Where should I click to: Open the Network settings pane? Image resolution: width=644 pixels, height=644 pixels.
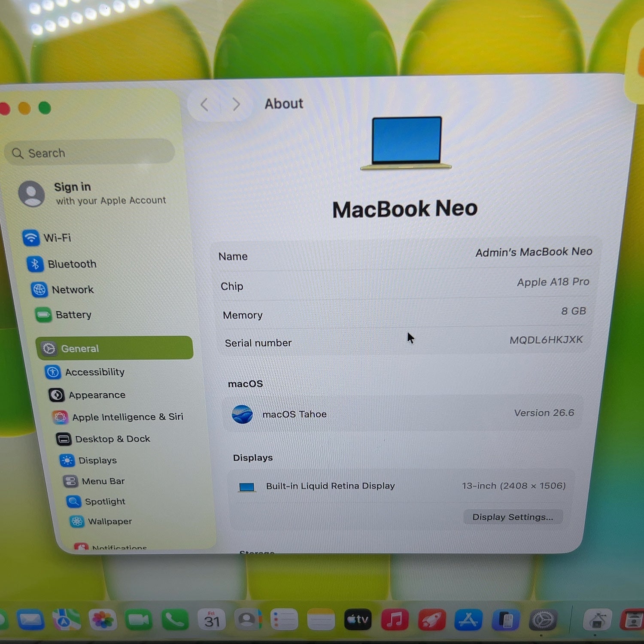[x=63, y=290]
